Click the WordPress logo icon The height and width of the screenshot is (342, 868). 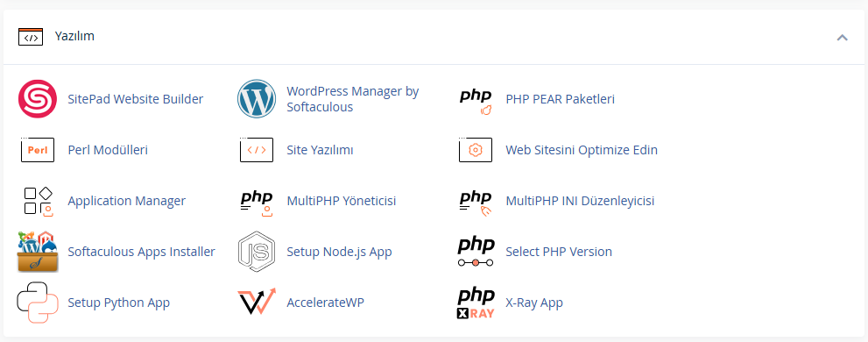tap(257, 99)
